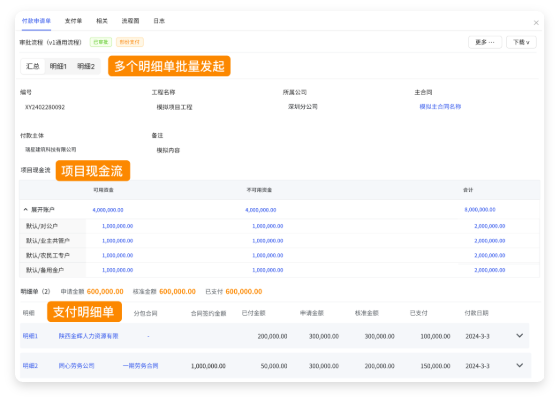Open the main contract name link
The height and width of the screenshot is (401, 560).
coord(440,107)
